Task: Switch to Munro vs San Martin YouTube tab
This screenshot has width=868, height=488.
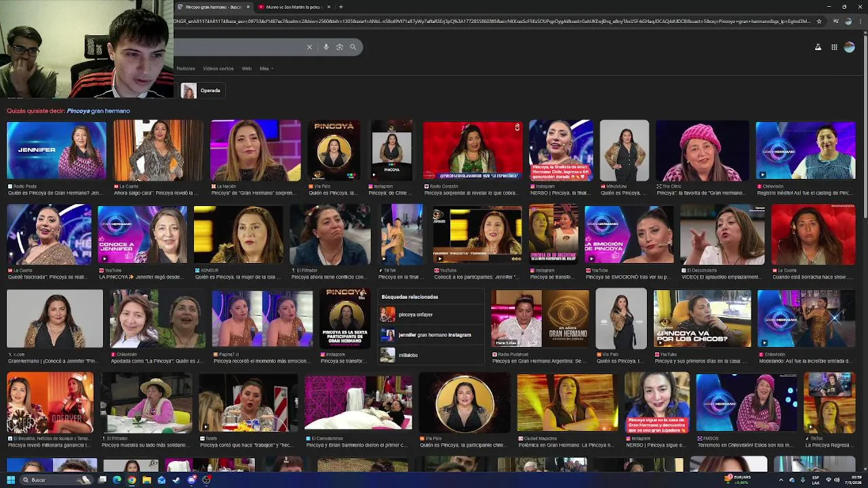Action: click(293, 7)
